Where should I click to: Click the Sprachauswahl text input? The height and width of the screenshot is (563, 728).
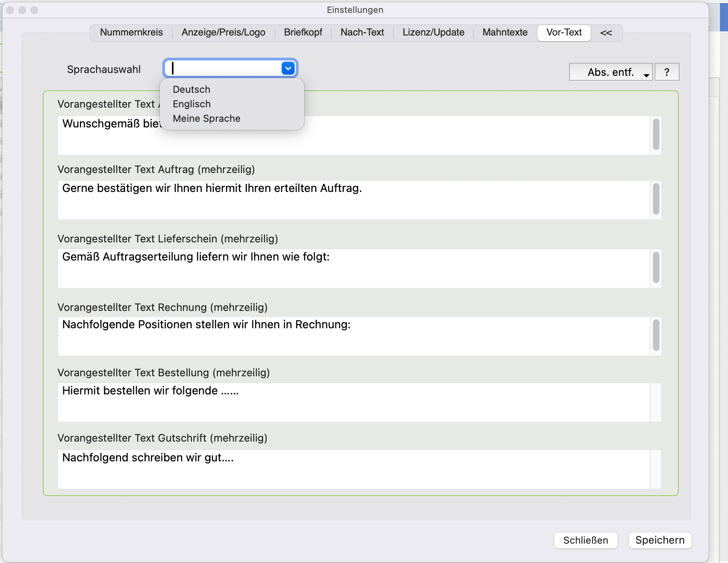(x=224, y=69)
